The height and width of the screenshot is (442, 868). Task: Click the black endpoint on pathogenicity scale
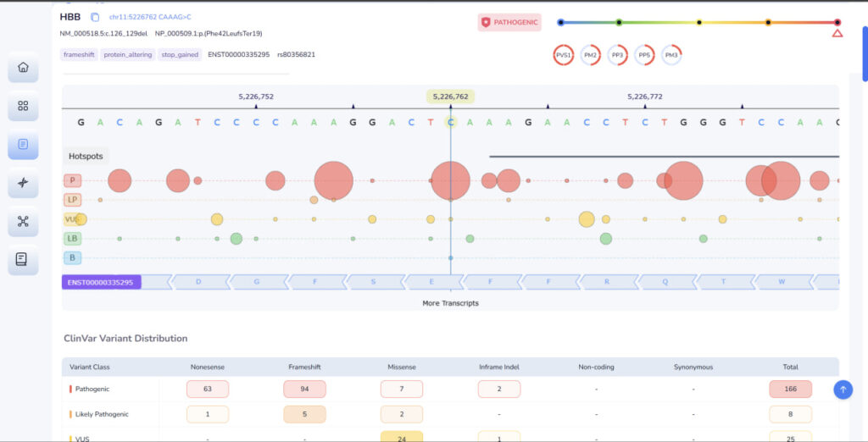tap(837, 22)
